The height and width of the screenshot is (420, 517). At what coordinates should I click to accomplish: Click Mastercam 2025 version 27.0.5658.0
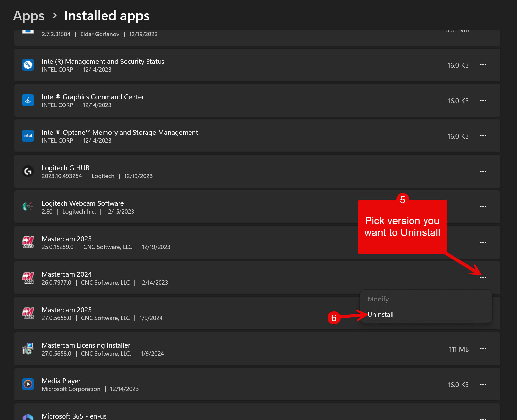[56, 318]
